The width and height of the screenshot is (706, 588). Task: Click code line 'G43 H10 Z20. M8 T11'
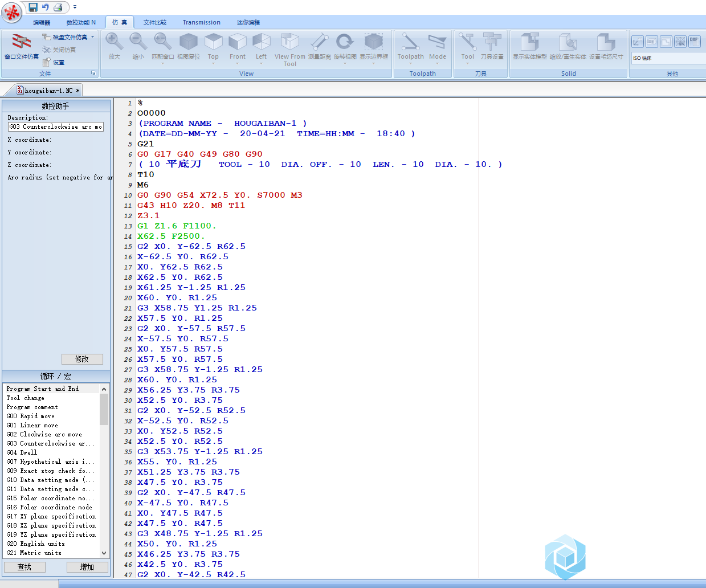click(x=191, y=206)
